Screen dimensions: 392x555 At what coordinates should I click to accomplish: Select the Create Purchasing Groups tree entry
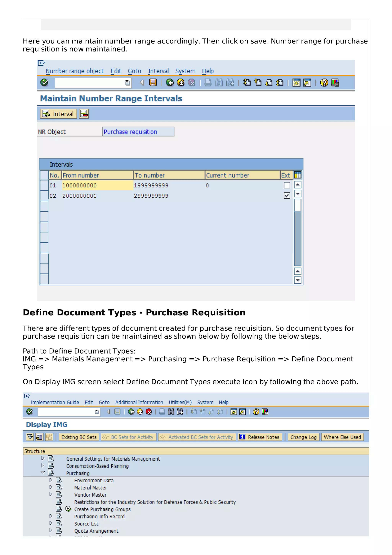102,509
